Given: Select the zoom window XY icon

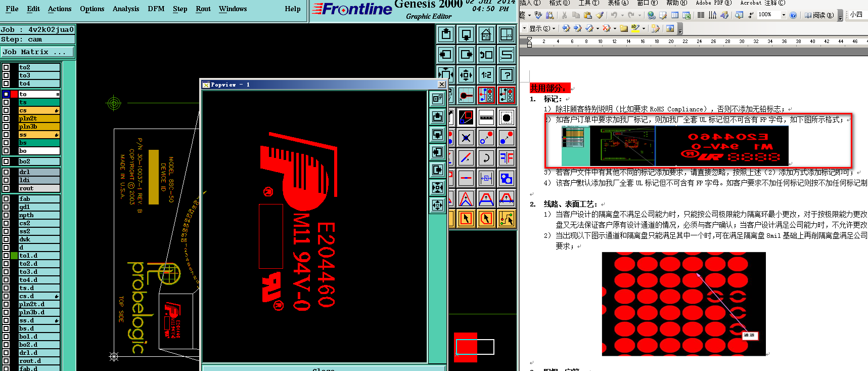Looking at the screenshot, I should pos(507,34).
